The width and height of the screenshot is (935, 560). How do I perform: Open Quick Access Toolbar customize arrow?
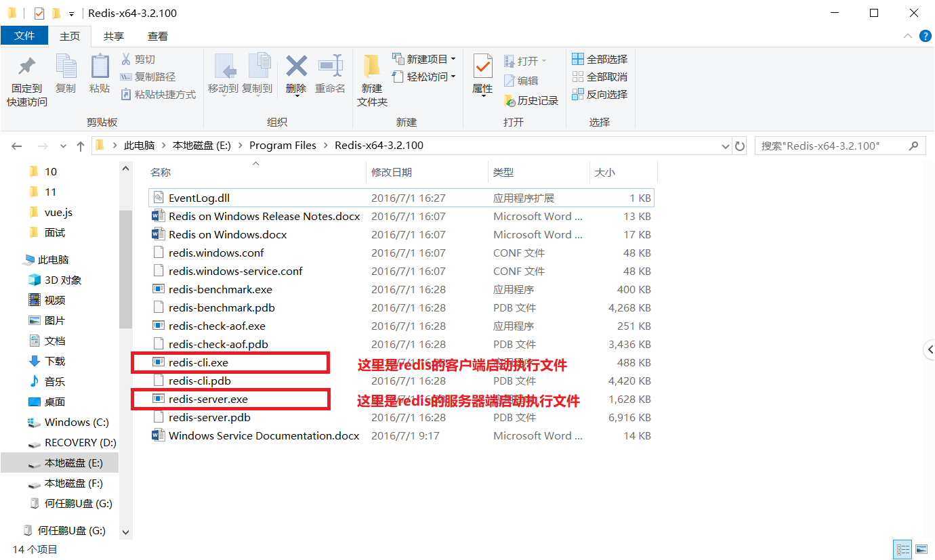71,14
